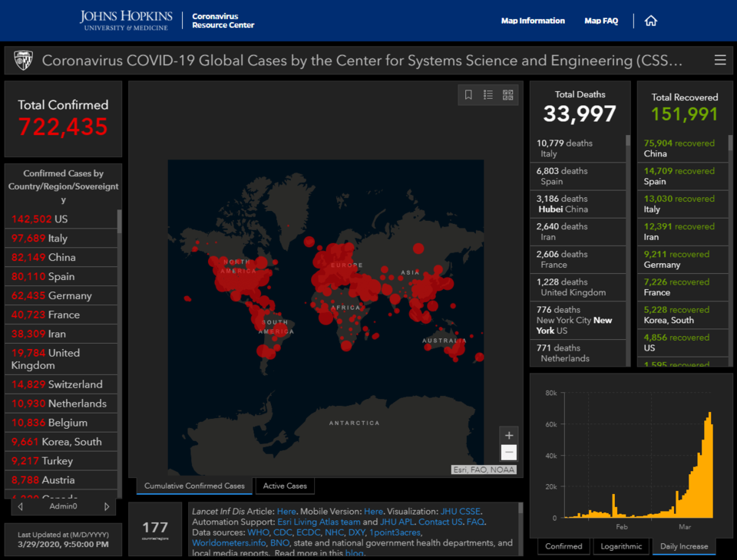Open the Coronavirus Resource Center link
The image size is (737, 560).
pos(223,21)
